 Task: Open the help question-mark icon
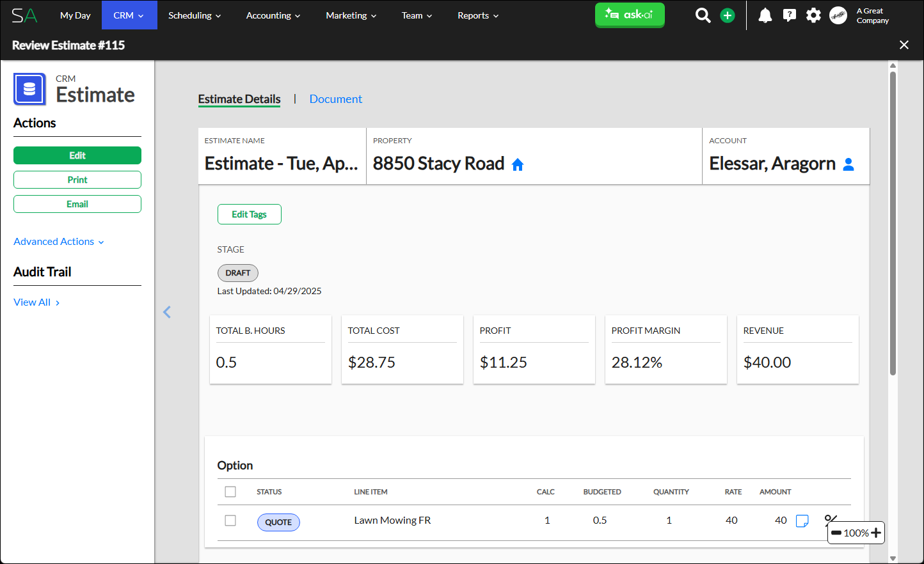coord(789,15)
